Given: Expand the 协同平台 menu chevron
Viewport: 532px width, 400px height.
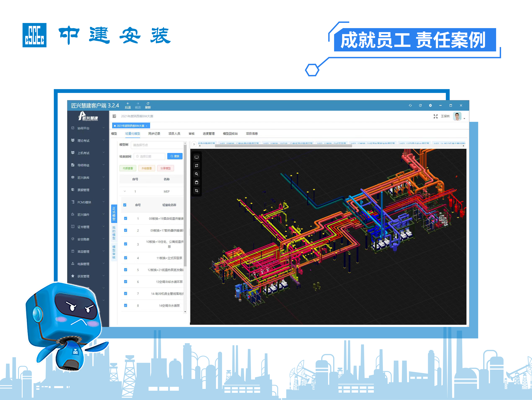Looking at the screenshot, I should click(x=104, y=128).
